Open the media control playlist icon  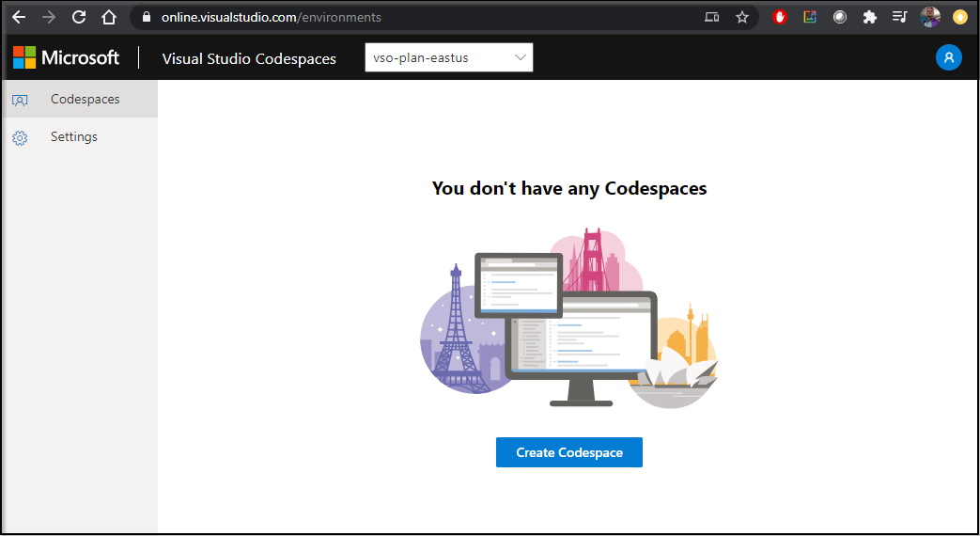(899, 17)
